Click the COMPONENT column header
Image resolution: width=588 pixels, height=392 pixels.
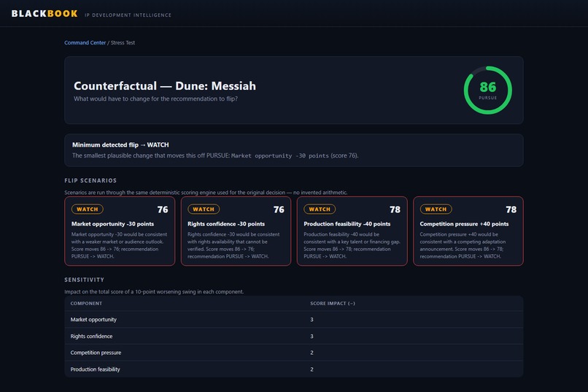(x=86, y=304)
